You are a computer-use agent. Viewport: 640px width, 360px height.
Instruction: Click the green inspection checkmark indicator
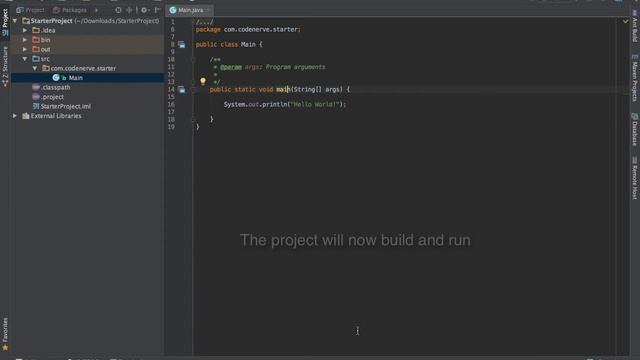click(625, 21)
